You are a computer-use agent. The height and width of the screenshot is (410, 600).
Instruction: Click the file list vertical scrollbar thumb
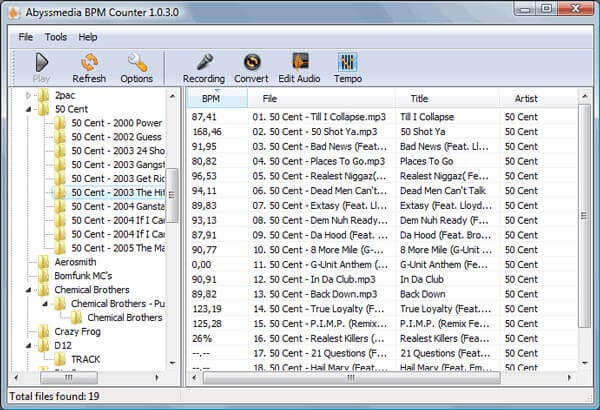(584, 216)
